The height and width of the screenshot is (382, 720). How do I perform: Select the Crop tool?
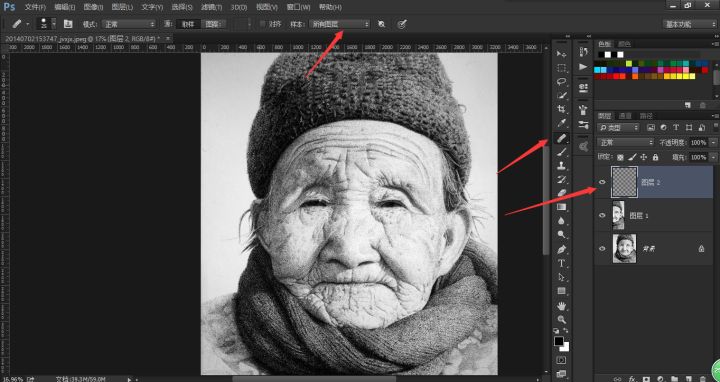561,109
